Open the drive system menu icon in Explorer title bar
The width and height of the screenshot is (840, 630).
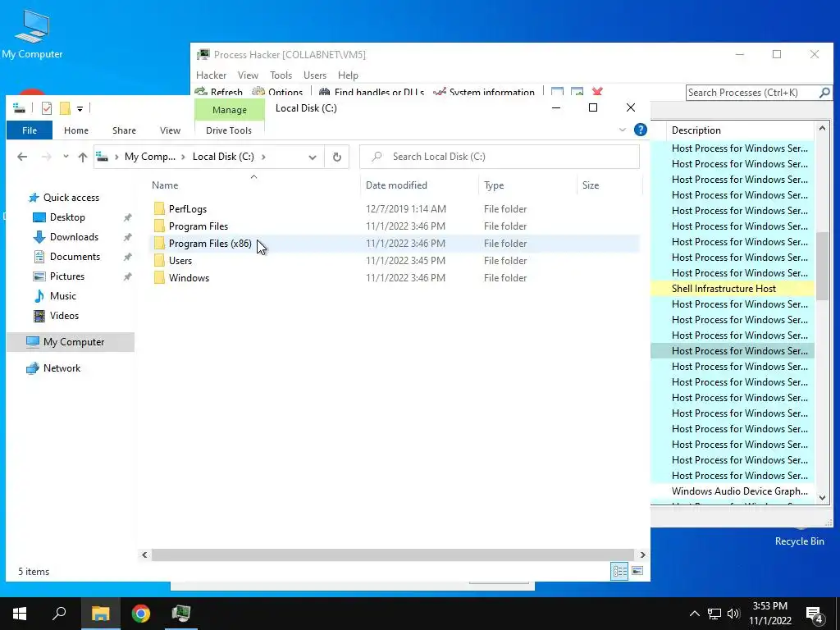[20, 108]
